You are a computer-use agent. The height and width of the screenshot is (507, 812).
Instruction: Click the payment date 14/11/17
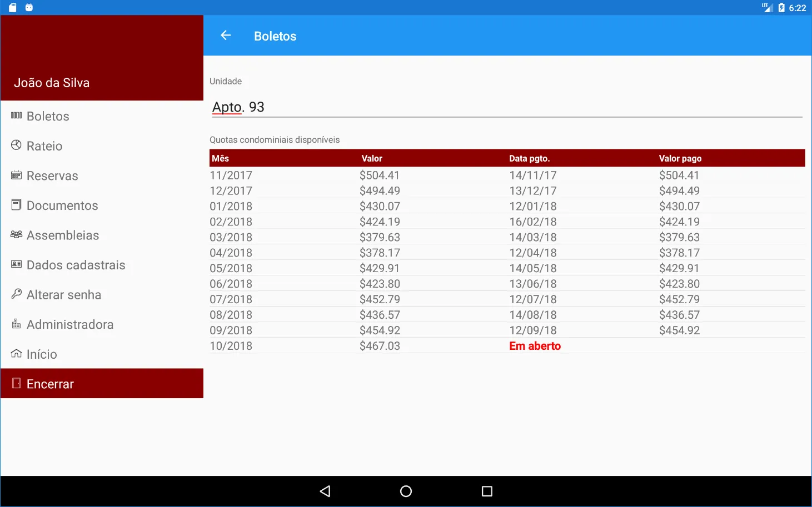[533, 175]
